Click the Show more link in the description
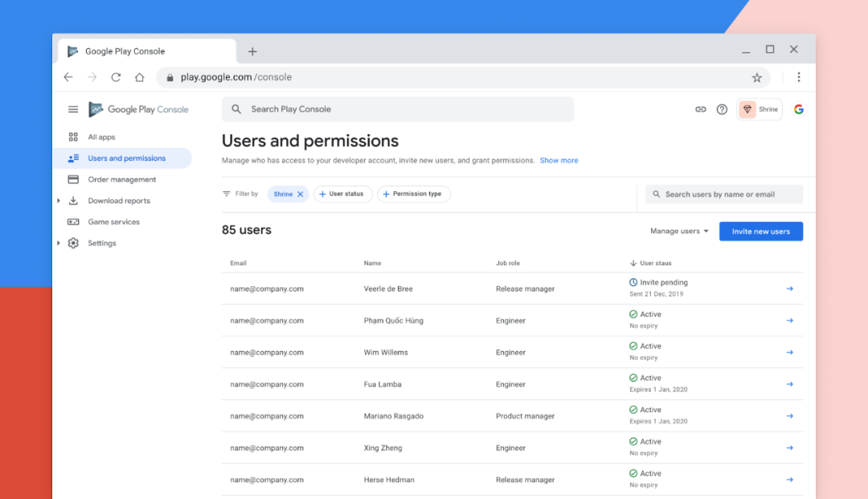The image size is (868, 499). coord(559,160)
